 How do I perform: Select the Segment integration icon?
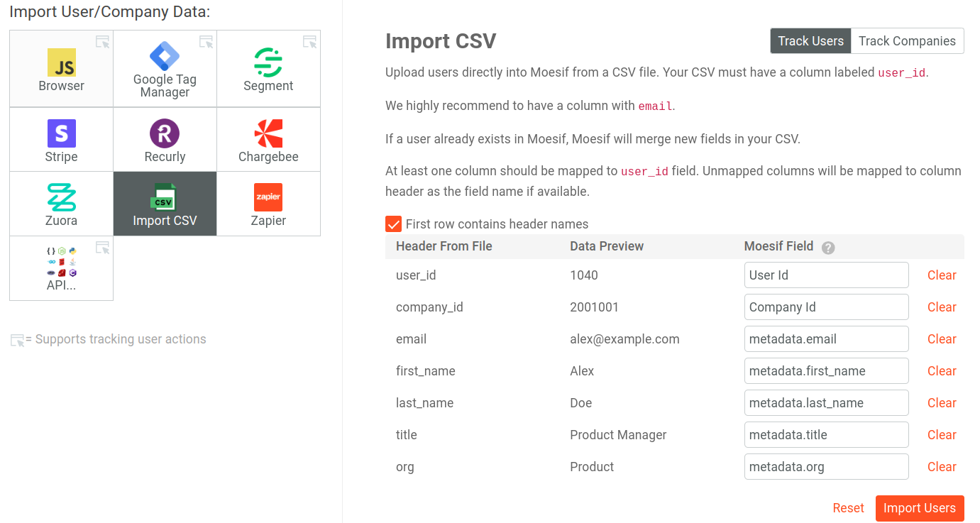pos(268,68)
